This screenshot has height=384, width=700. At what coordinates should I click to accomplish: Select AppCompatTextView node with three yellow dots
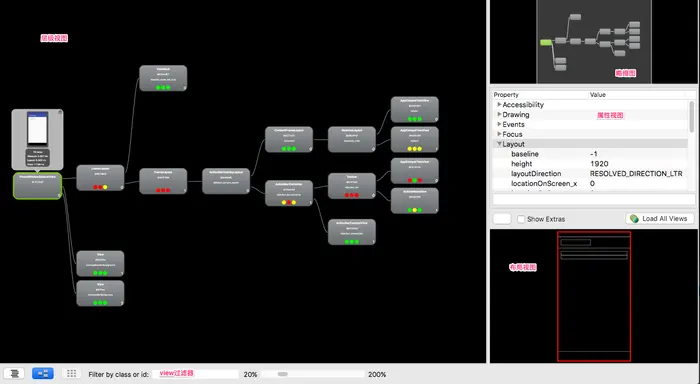(415, 139)
